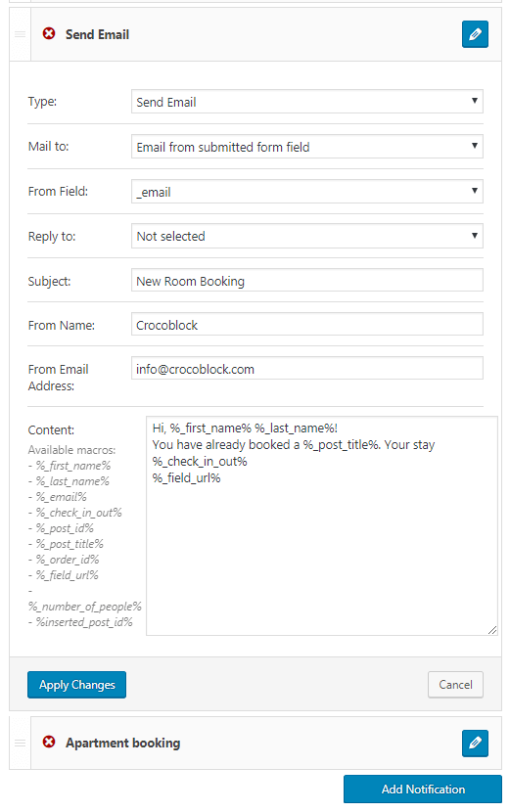
Task: Remove the Apartment booking notification via red X
Action: pyautogui.click(x=49, y=743)
